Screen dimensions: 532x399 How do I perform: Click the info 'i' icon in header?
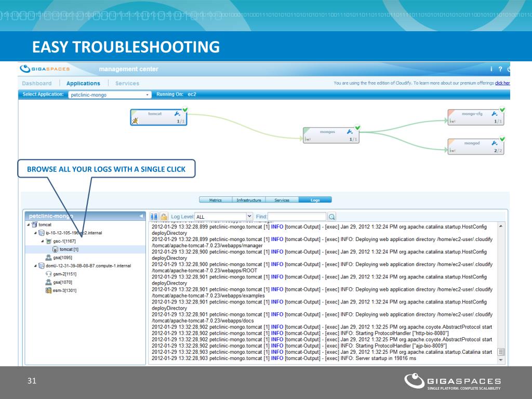(491, 69)
